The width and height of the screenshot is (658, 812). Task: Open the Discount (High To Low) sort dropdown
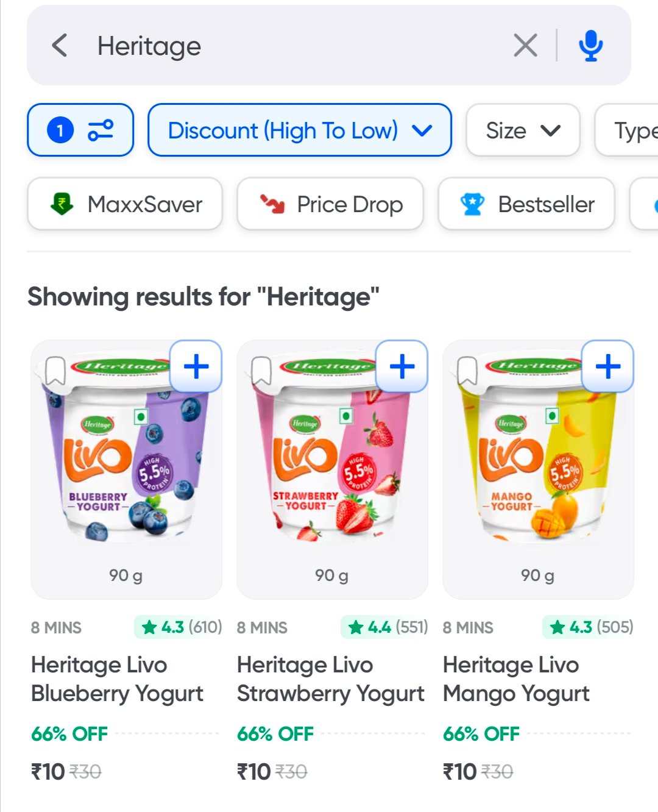click(300, 130)
